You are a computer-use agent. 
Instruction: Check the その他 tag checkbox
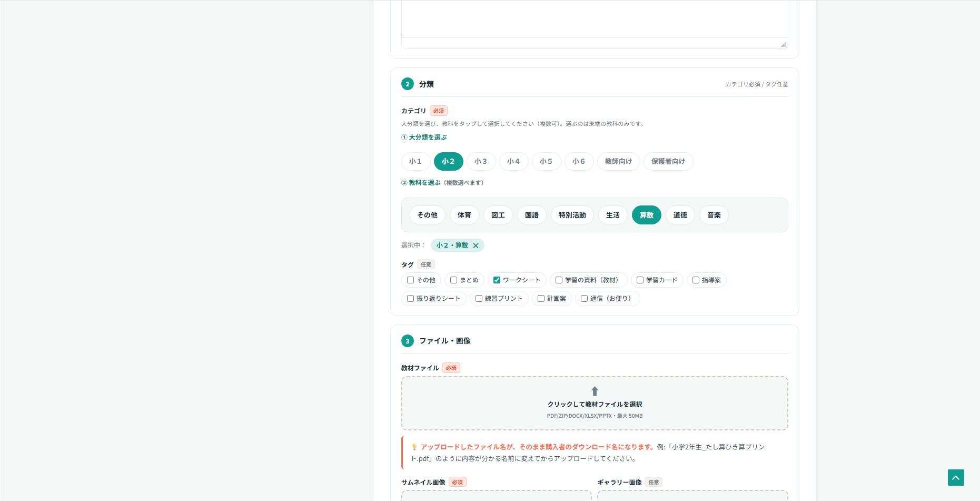pyautogui.click(x=410, y=280)
